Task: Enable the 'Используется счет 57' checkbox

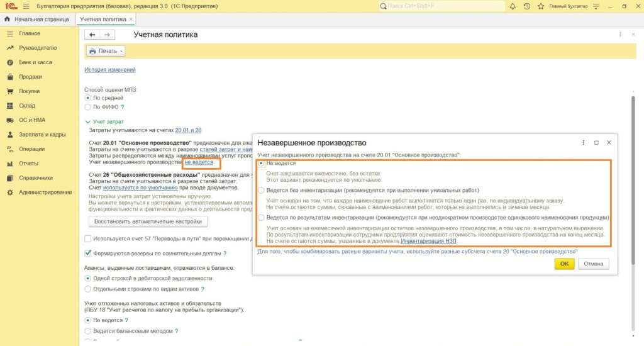Action: click(x=88, y=238)
